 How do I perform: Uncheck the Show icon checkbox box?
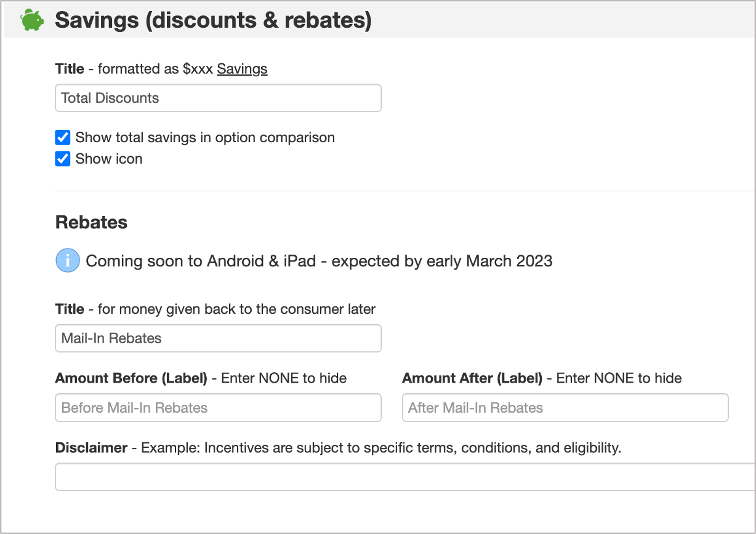coord(63,159)
